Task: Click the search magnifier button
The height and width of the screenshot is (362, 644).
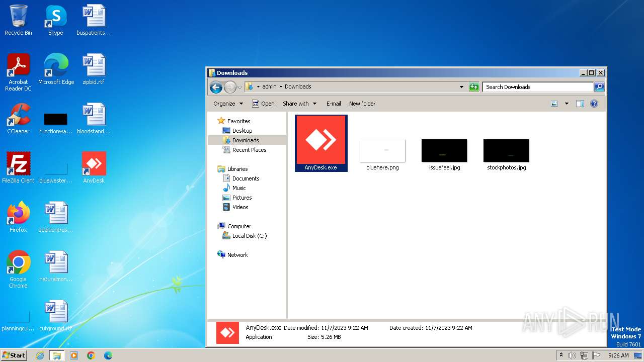Action: pos(599,87)
